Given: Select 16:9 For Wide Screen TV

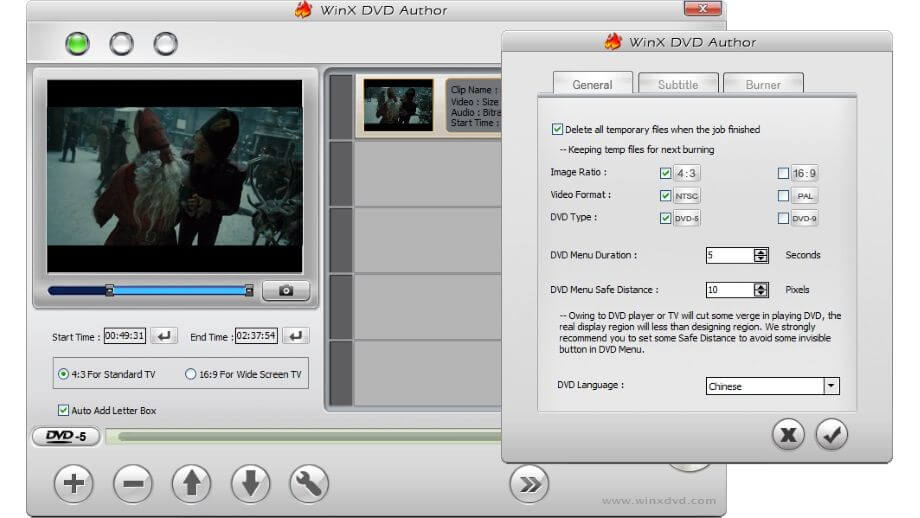Looking at the screenshot, I should point(190,374).
